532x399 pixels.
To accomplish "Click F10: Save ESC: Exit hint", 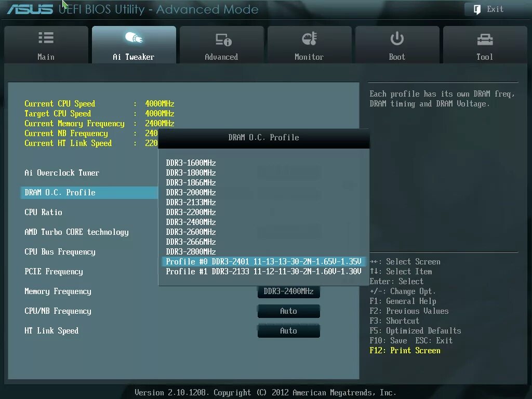I will click(411, 341).
